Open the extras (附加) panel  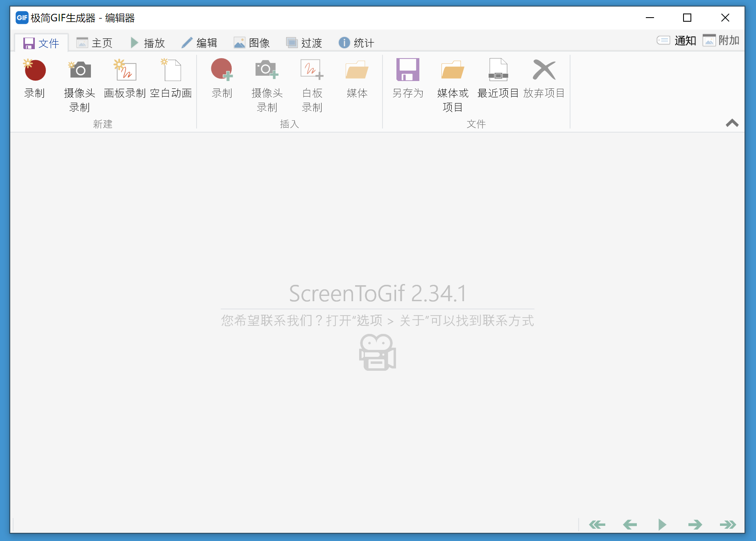[x=721, y=41]
